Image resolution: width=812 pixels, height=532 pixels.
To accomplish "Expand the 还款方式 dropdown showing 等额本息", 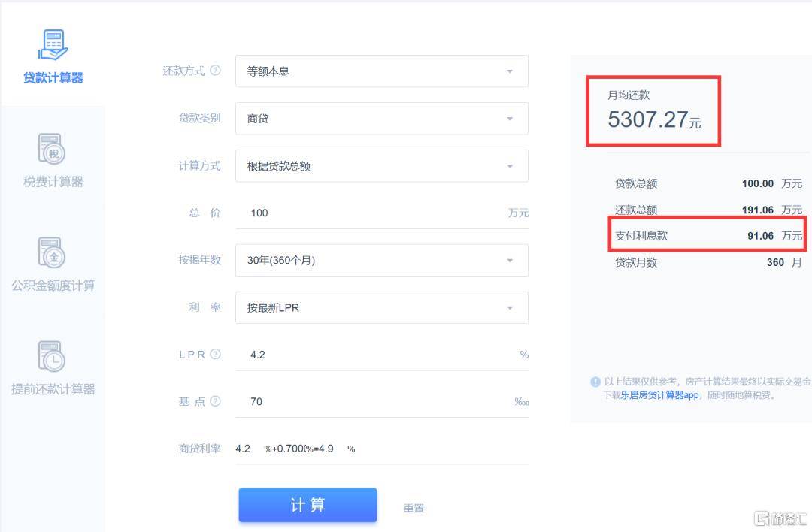I will [381, 71].
